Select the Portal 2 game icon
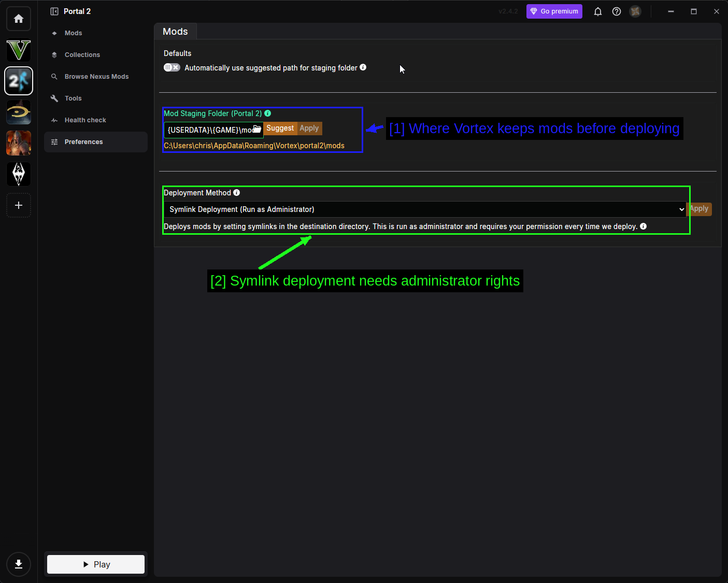This screenshot has width=728, height=583. point(19,81)
